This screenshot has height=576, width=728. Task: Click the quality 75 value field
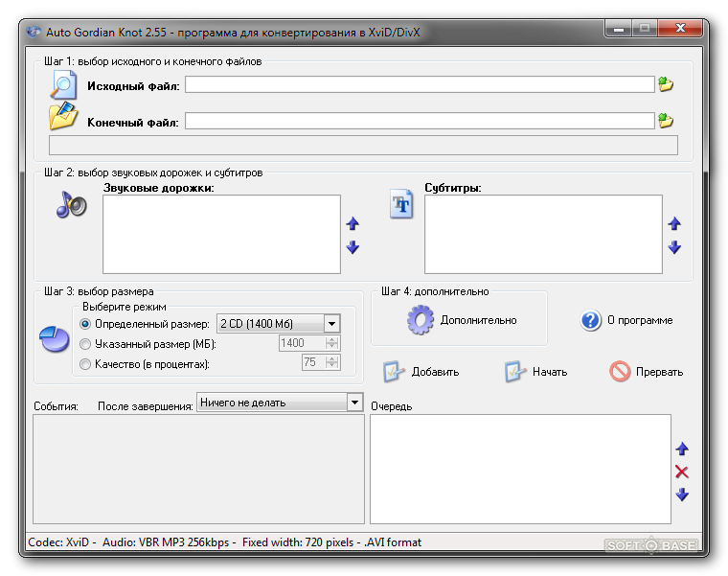tap(313, 362)
